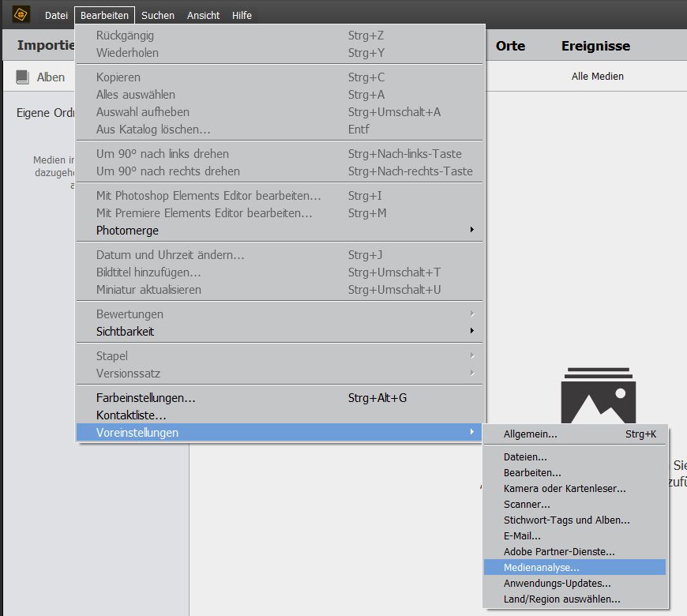Click the Elements Organizer app logo icon

point(21,14)
